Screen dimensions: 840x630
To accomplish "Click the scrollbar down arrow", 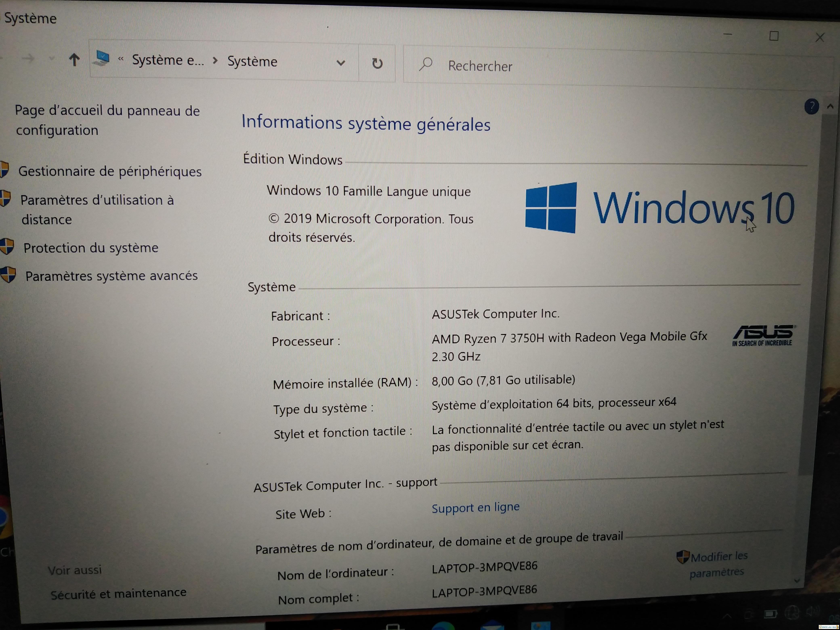I will tap(797, 581).
